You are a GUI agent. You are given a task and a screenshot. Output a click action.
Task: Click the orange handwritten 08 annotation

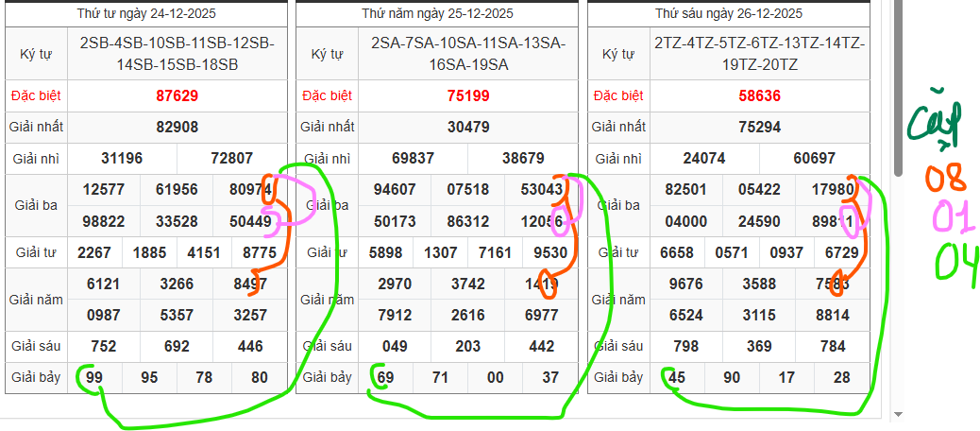[x=944, y=178]
